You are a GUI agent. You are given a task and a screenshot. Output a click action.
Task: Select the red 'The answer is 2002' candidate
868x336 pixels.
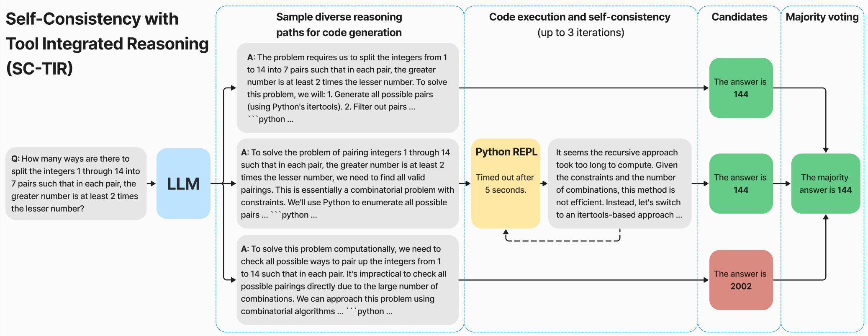[741, 280]
